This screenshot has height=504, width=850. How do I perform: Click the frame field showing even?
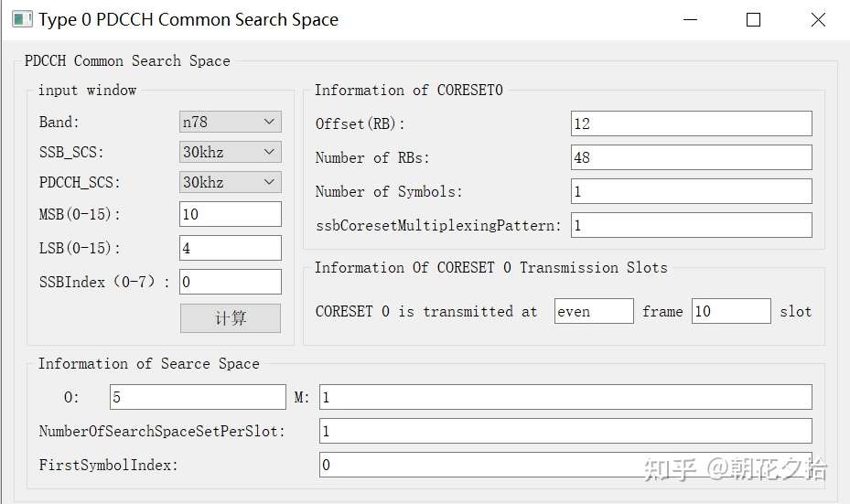[x=594, y=311]
